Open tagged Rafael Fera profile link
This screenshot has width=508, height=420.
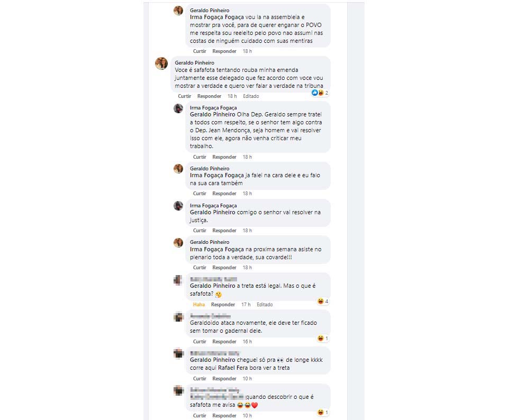point(233,368)
